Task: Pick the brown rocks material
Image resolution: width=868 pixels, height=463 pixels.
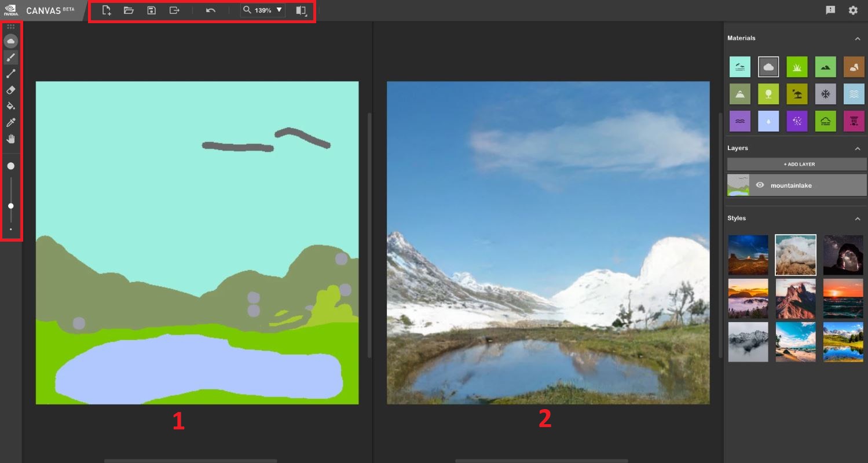Action: point(854,67)
